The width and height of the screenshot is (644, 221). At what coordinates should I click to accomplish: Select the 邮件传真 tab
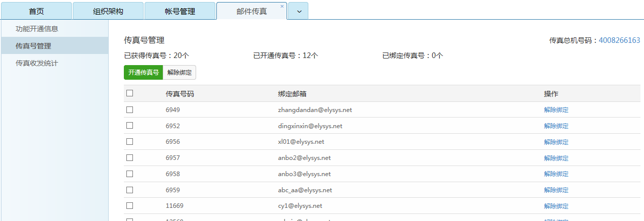(251, 11)
